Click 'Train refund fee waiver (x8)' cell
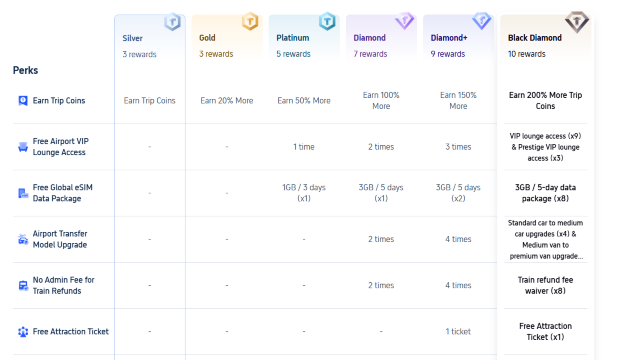621x360 pixels. [x=545, y=286]
